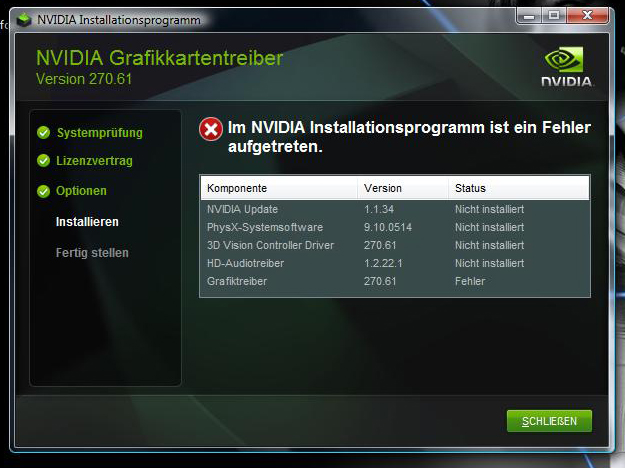Viewport: 625px width, 468px height.
Task: Select the Fertig stellen step
Action: (92, 253)
